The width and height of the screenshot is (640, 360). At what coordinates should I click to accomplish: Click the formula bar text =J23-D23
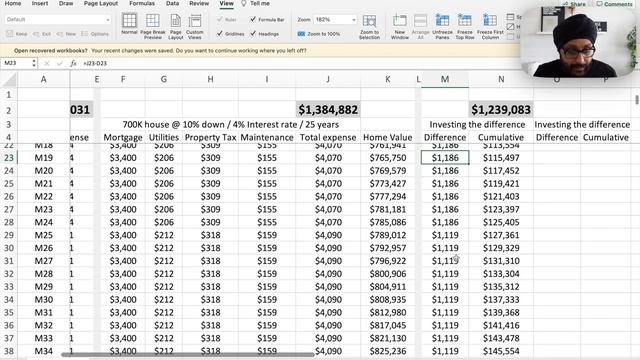tap(95, 63)
